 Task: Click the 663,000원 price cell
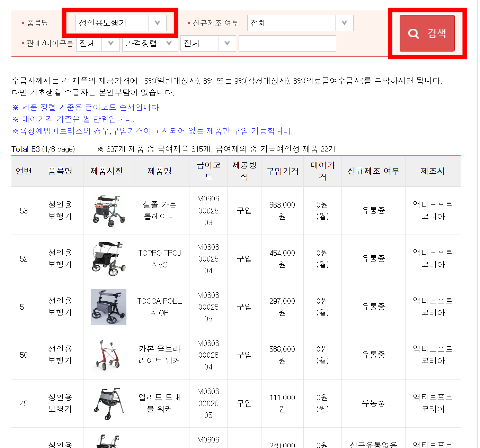[x=282, y=210]
